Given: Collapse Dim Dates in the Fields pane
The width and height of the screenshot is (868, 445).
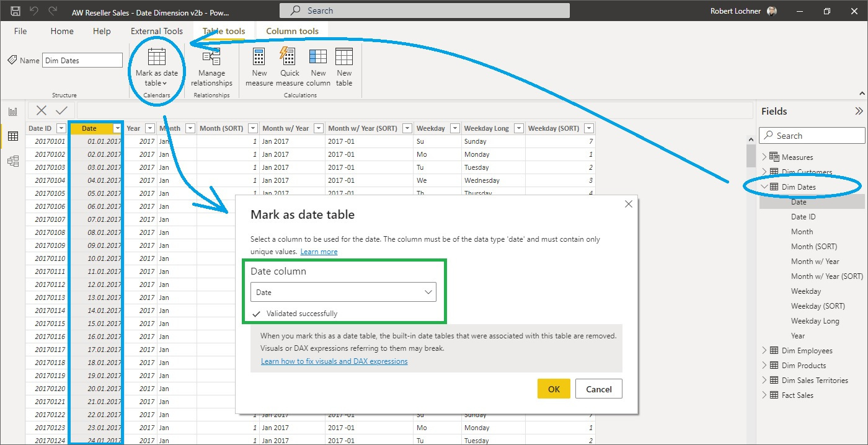Looking at the screenshot, I should pyautogui.click(x=764, y=187).
